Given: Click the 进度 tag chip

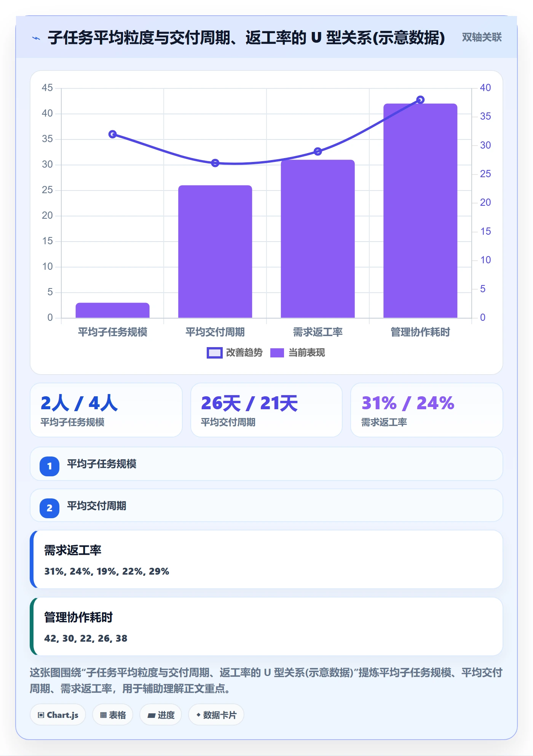Looking at the screenshot, I should tap(161, 715).
